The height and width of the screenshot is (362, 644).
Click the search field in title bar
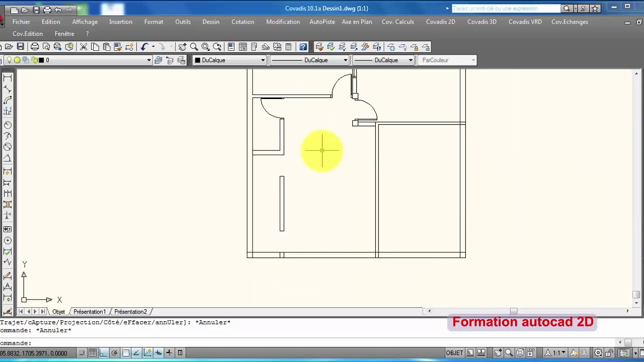[506, 8]
